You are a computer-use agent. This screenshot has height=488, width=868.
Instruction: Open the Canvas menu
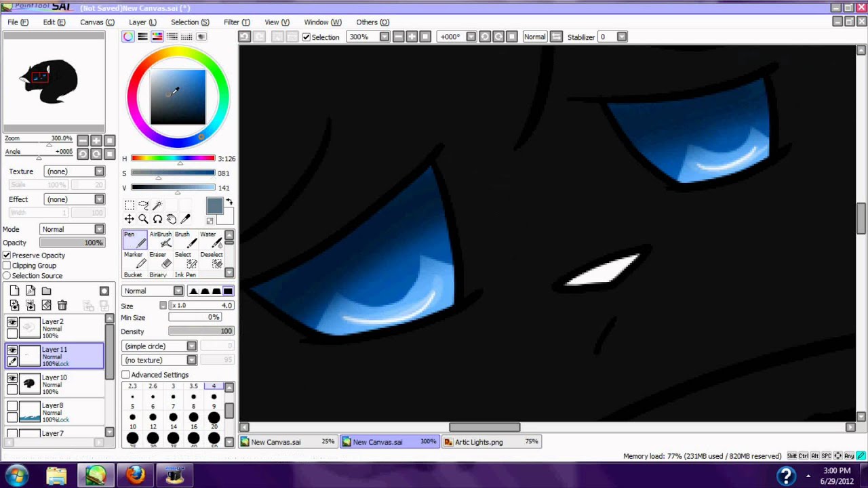point(97,22)
